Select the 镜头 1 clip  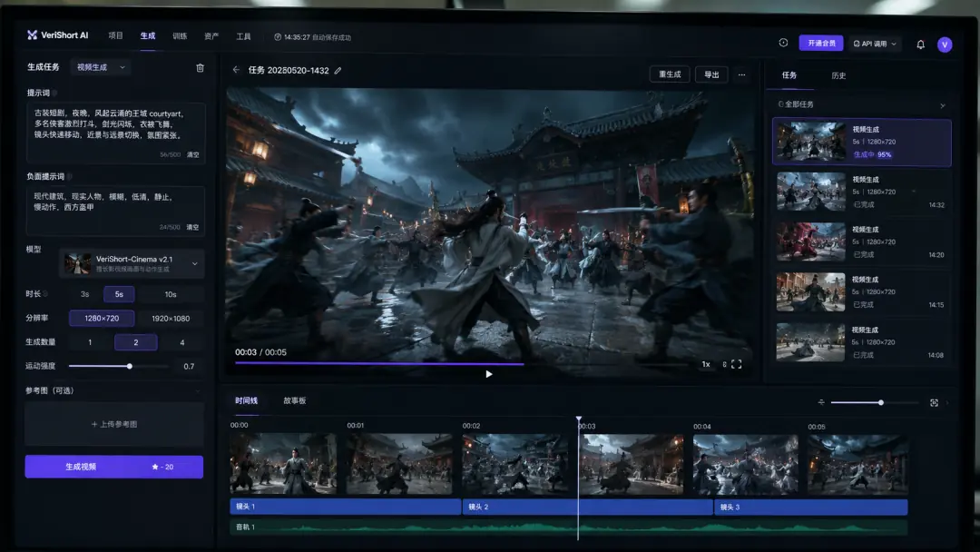click(x=346, y=507)
